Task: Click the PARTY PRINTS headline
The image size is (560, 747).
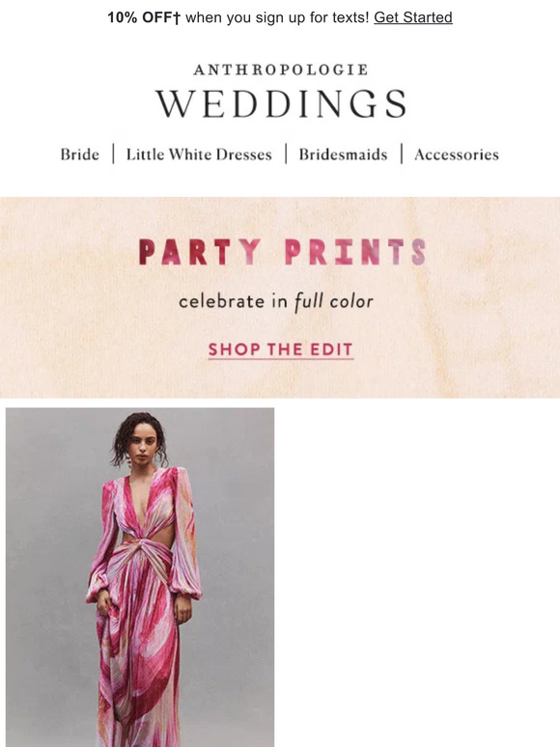Action: (x=282, y=252)
